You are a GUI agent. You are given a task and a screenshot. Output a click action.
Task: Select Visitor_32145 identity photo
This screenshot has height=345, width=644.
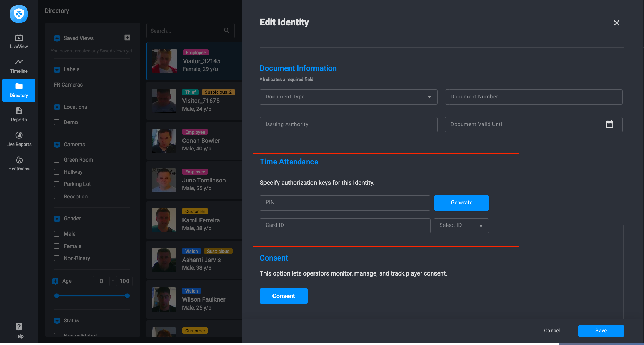164,61
